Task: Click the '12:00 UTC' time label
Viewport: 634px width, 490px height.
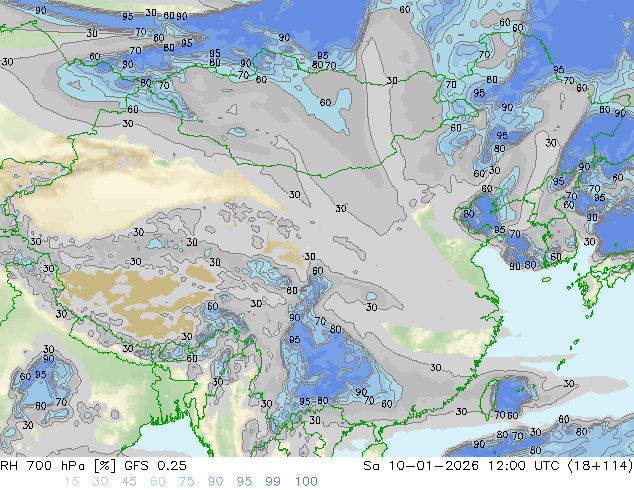Action: tap(523, 466)
